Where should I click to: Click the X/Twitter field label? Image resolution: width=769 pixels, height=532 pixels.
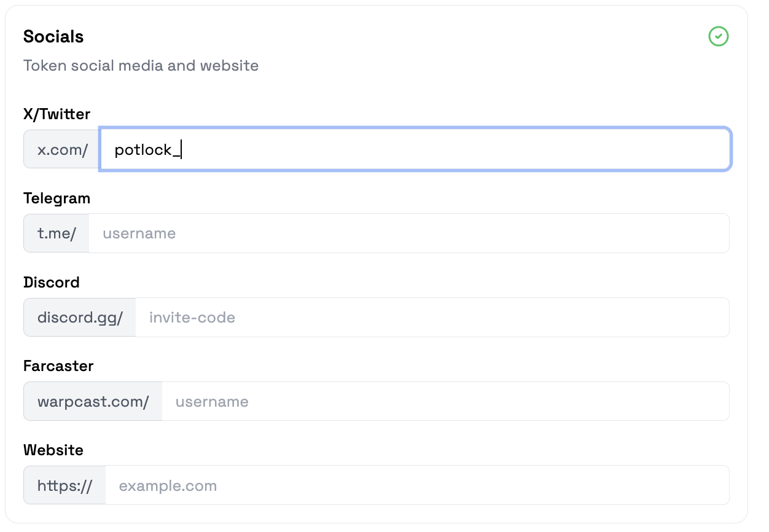(x=57, y=114)
